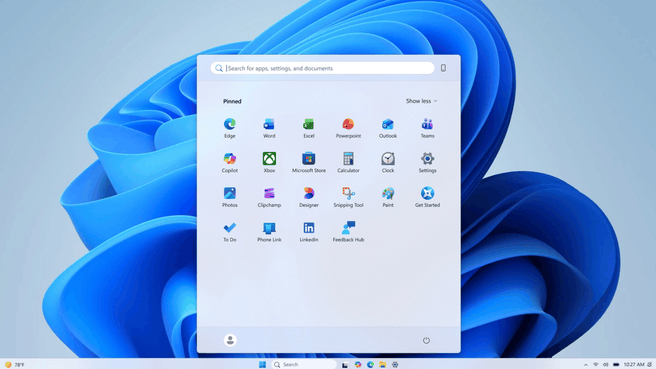Screen dimensions: 656x369
Task: Click the taskbar Search box
Action: (x=304, y=364)
